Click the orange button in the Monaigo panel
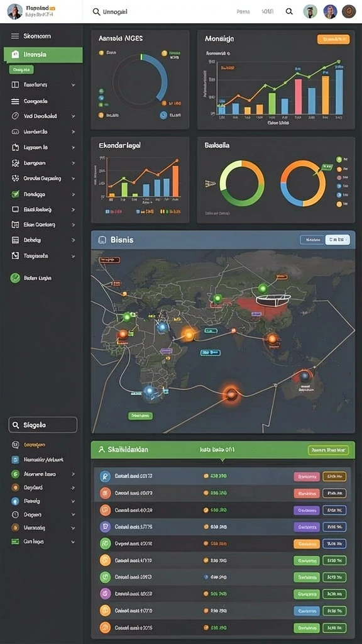 (x=333, y=40)
